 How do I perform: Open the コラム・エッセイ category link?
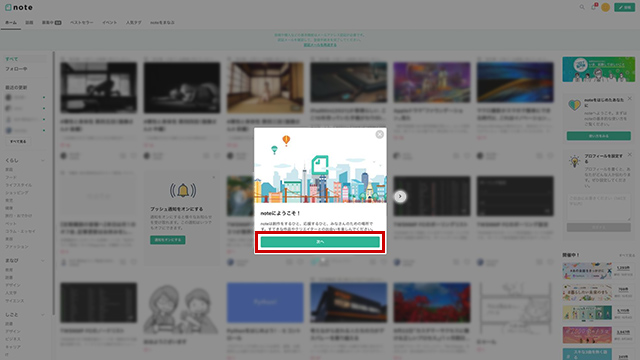[x=20, y=231]
